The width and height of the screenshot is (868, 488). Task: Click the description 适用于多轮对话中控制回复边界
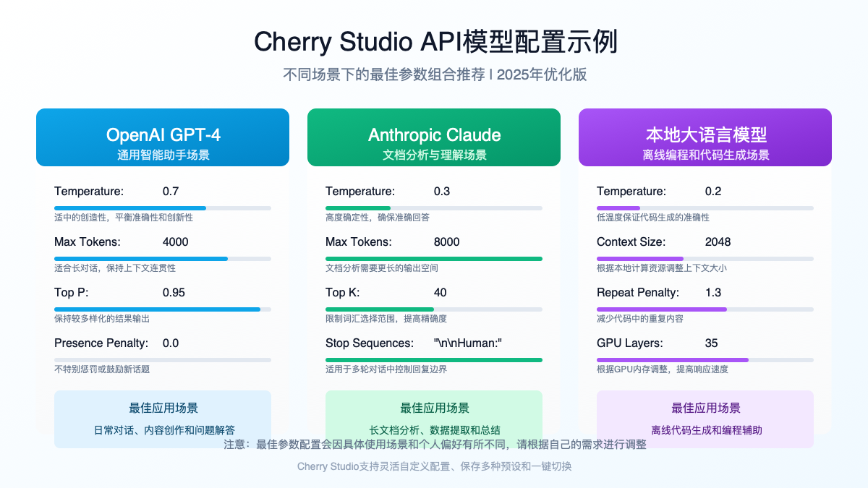coord(386,369)
